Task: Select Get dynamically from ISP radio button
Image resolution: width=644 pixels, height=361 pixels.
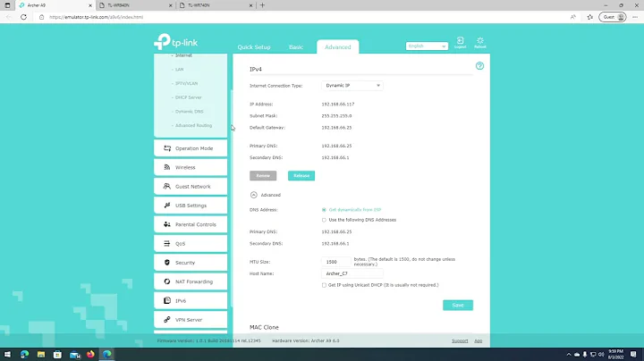Action: 324,210
